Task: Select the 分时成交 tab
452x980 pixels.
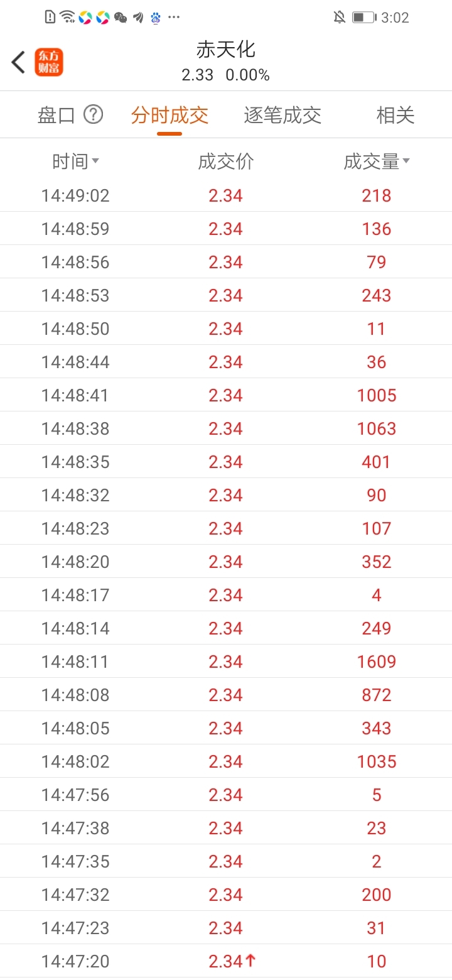Action: (x=169, y=115)
